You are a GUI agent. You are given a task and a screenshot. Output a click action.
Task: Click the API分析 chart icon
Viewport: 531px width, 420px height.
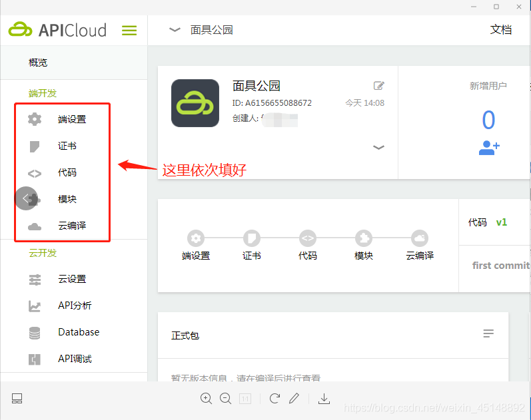(x=35, y=306)
